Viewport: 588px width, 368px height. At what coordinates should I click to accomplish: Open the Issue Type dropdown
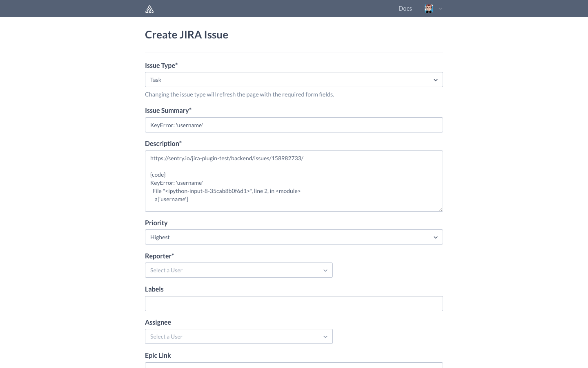(294, 80)
